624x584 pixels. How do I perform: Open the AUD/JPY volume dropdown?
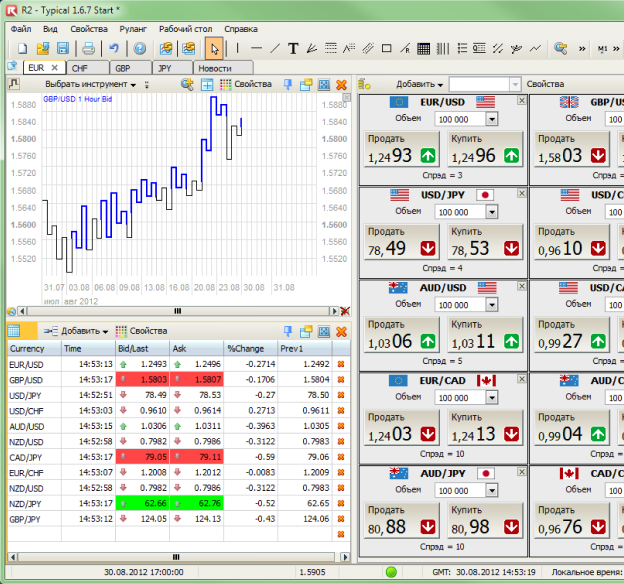coord(492,490)
